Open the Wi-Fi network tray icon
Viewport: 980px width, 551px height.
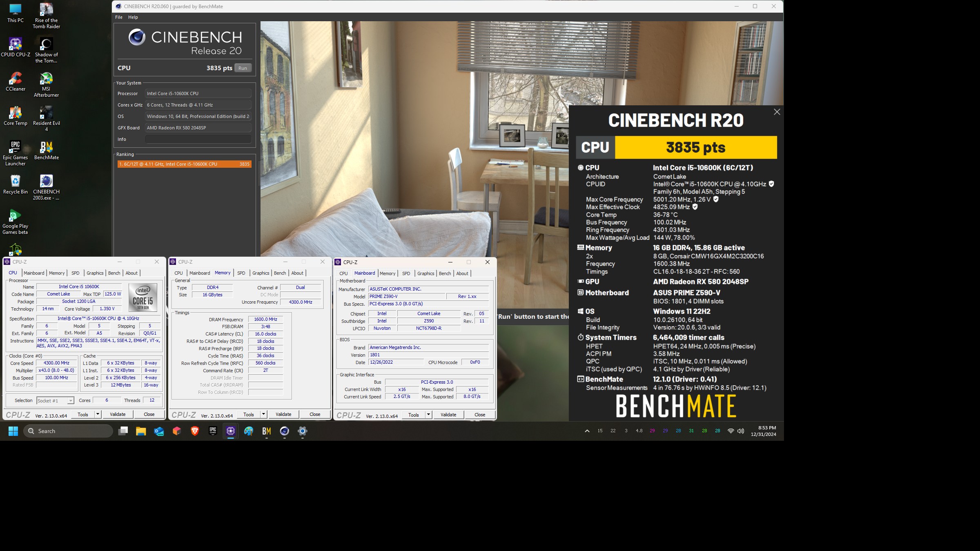coord(731,431)
